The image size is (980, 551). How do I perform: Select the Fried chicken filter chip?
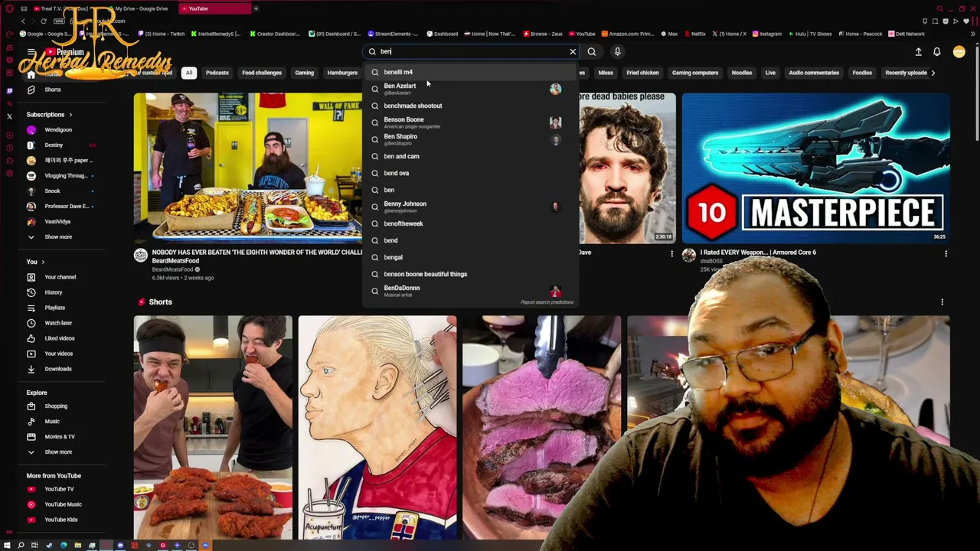[x=642, y=73]
